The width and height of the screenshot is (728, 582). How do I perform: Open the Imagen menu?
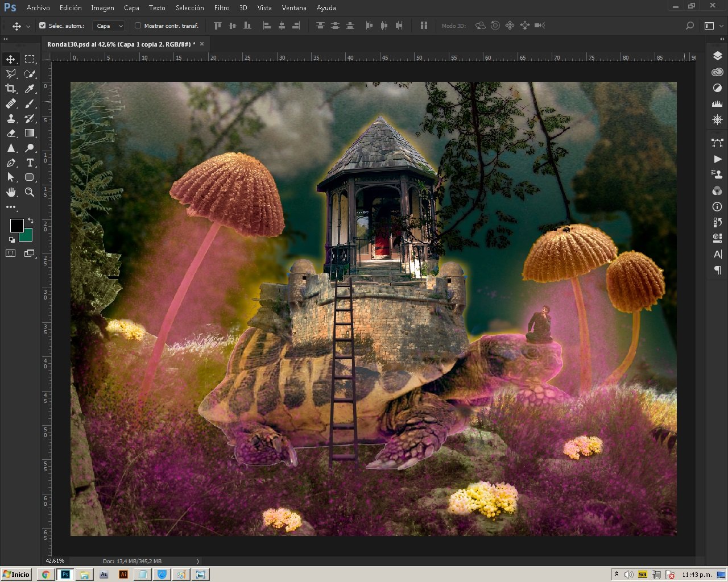tap(102, 8)
